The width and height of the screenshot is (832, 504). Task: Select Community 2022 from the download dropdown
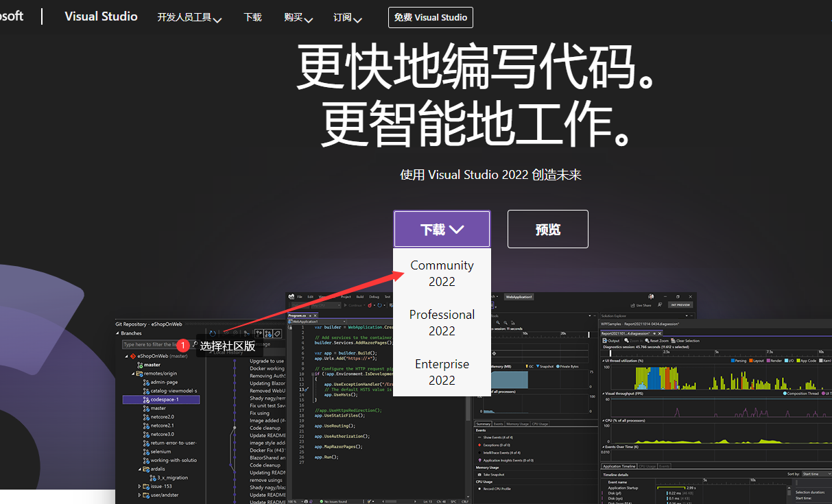click(x=442, y=273)
